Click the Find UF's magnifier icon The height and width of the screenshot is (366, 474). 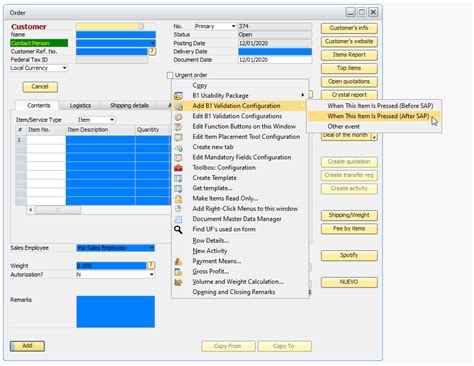(x=178, y=230)
